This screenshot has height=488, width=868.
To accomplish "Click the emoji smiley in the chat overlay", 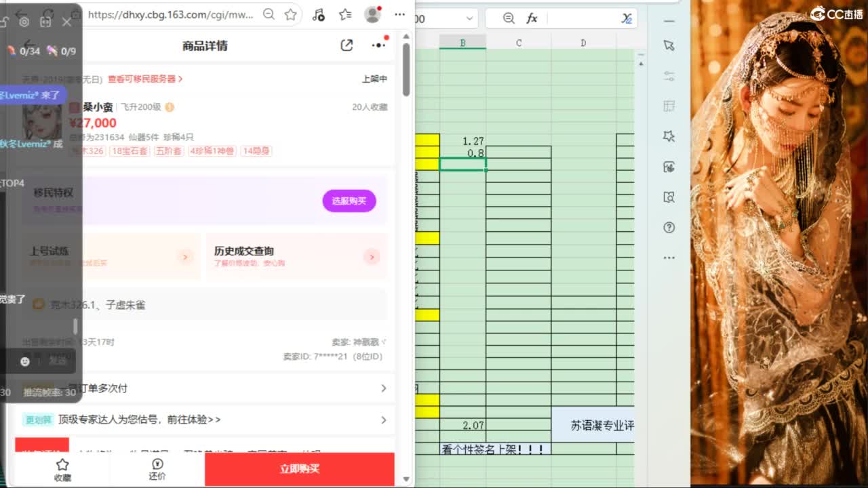I will point(25,361).
